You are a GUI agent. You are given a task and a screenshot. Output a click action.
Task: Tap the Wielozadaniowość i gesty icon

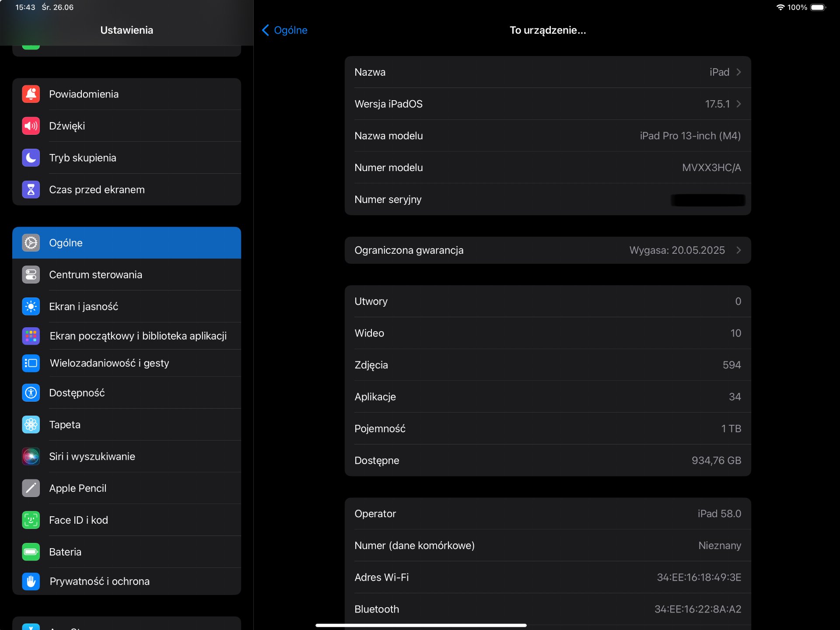tap(31, 363)
